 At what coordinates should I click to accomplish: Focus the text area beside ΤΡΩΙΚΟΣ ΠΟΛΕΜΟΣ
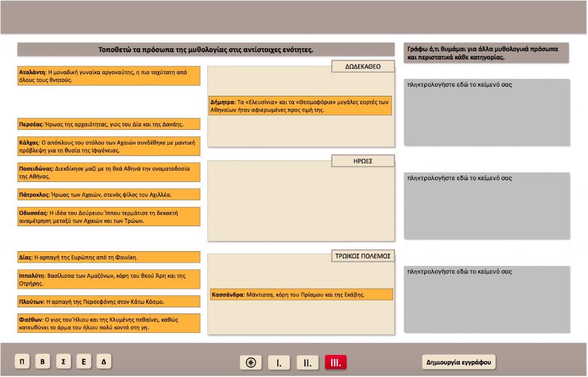click(x=487, y=299)
